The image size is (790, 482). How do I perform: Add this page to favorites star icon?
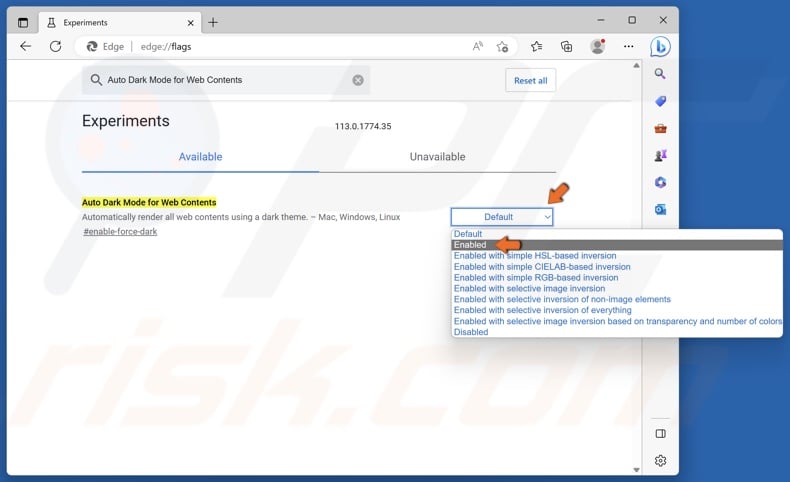coord(502,47)
